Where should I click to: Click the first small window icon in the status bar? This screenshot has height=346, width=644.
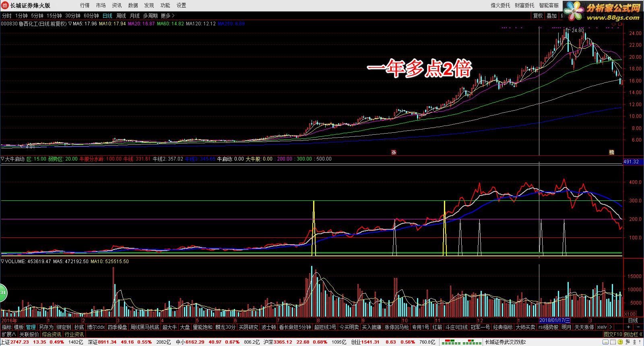[x=605, y=342]
